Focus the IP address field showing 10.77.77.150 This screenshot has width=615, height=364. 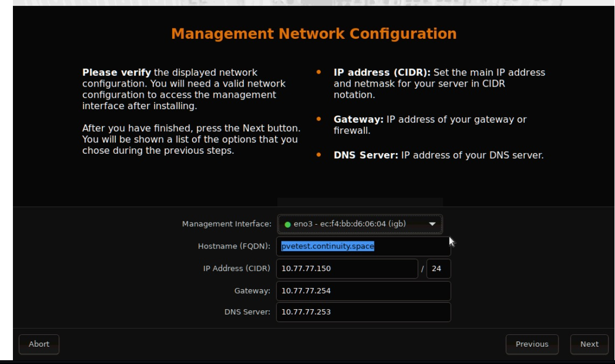pos(347,268)
